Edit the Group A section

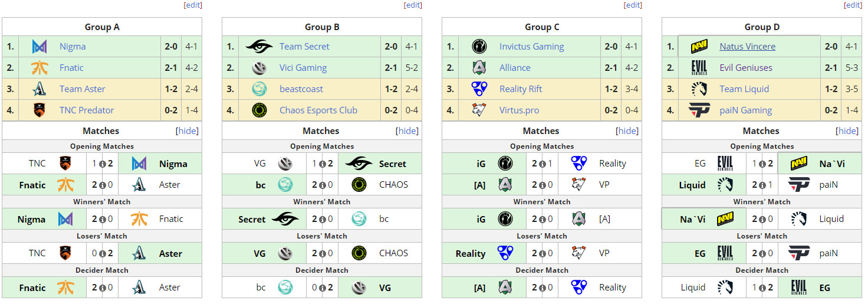point(193,5)
